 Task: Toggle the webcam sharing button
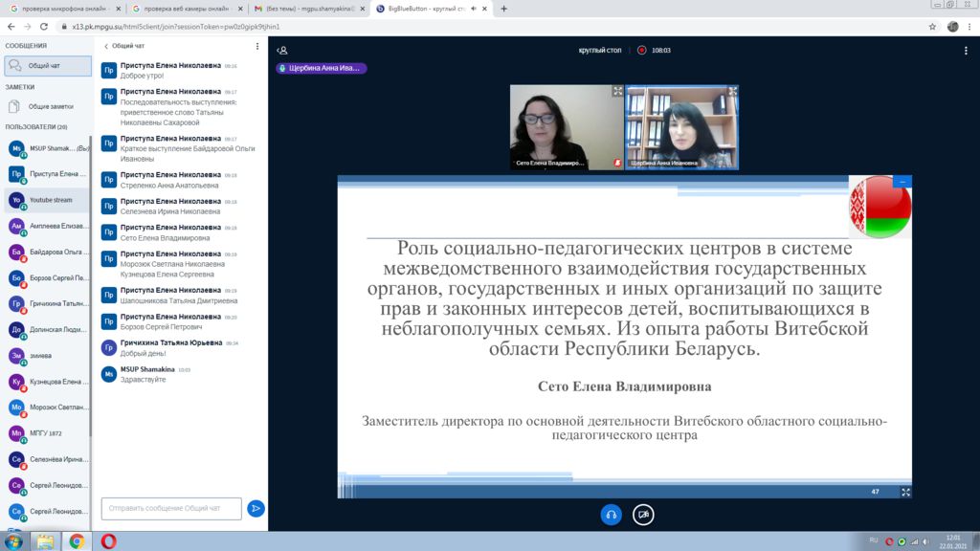644,515
